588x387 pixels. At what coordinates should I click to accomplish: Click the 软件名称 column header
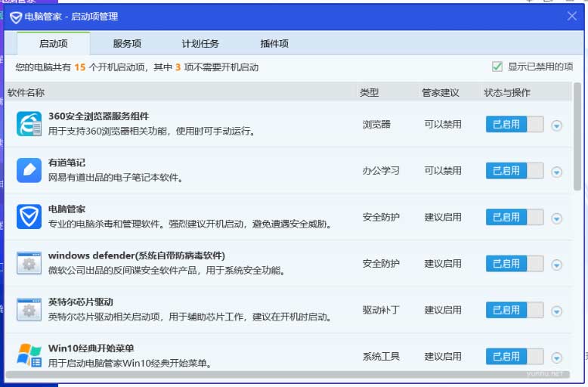[26, 92]
